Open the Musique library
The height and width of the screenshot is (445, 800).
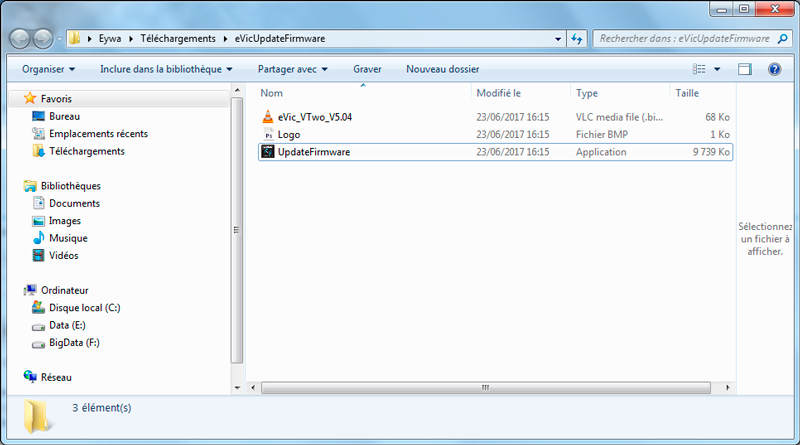click(x=68, y=238)
